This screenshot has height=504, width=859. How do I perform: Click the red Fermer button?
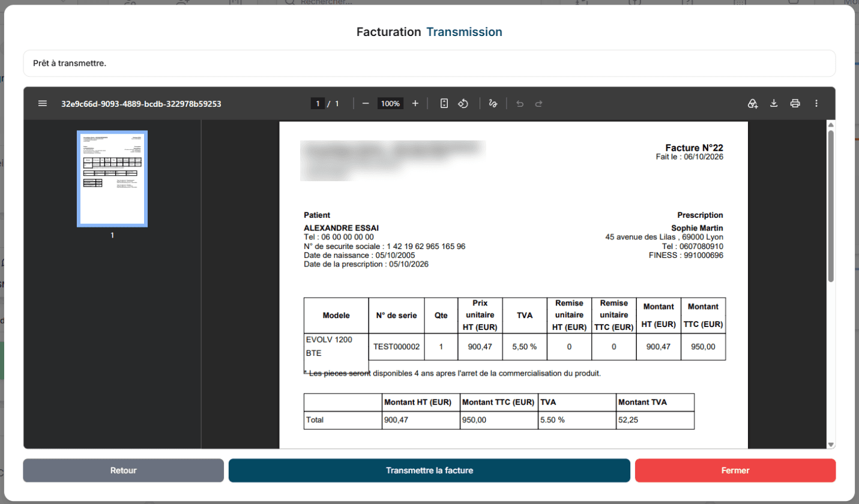point(735,470)
